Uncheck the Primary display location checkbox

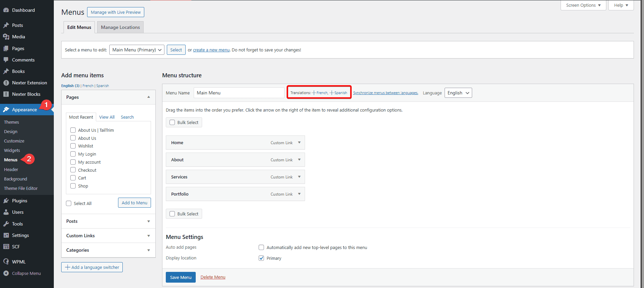pyautogui.click(x=261, y=258)
